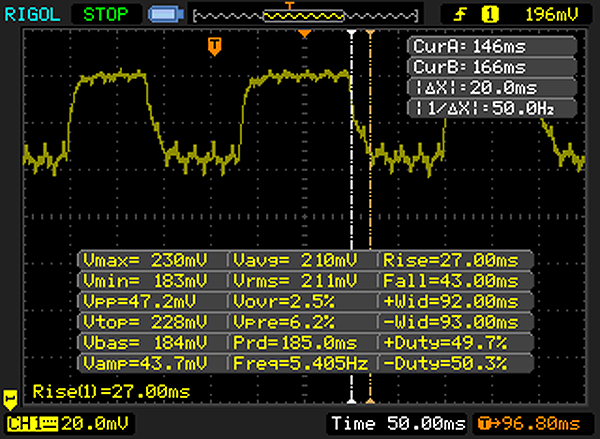Click the Rise=27.00ms measurement in table

click(x=451, y=260)
